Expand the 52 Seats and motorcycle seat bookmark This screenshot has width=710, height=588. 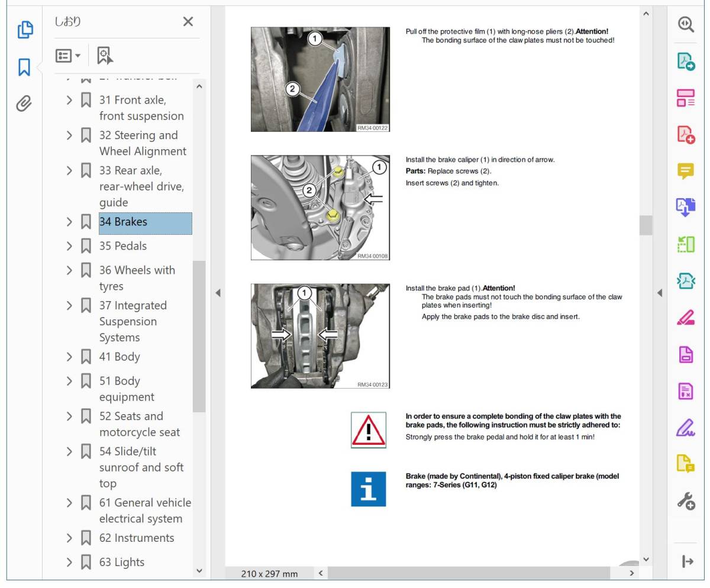point(69,416)
